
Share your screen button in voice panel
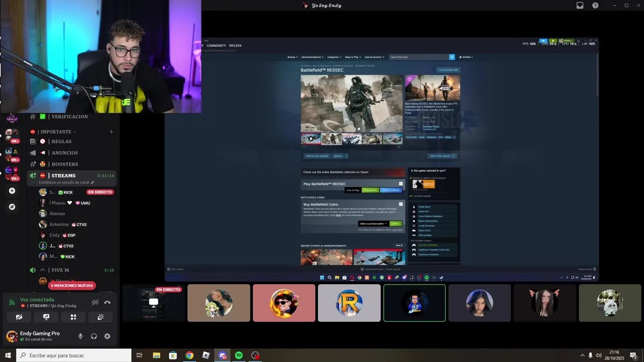point(46,317)
